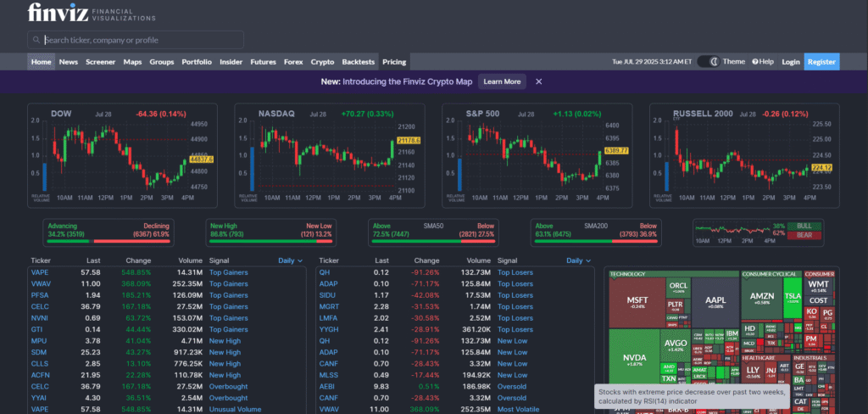Open the VWAV ticker with 368.09% change
The image size is (868, 414).
point(41,283)
